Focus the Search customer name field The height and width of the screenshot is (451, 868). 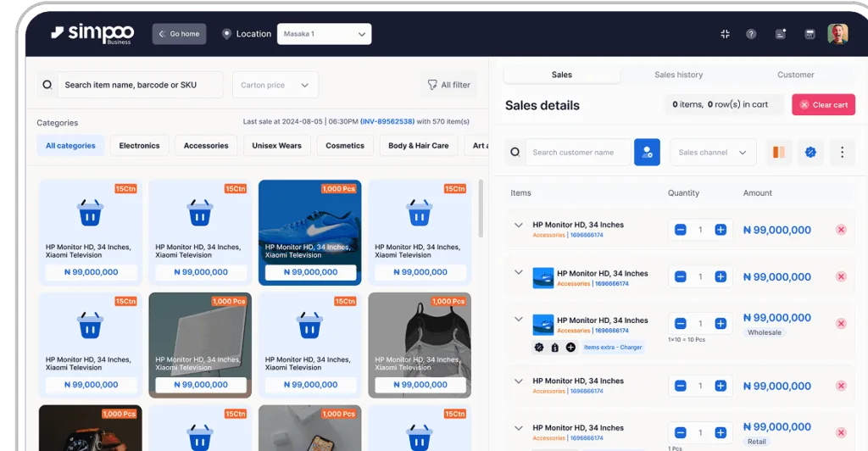[x=578, y=153]
